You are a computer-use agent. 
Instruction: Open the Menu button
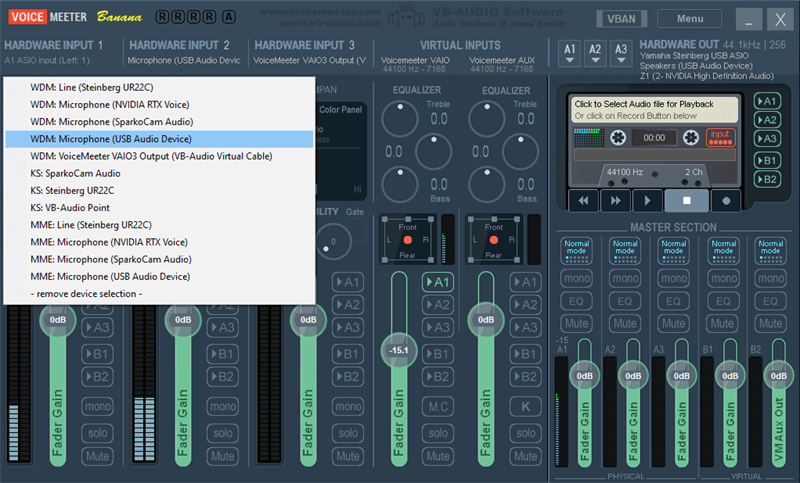690,18
